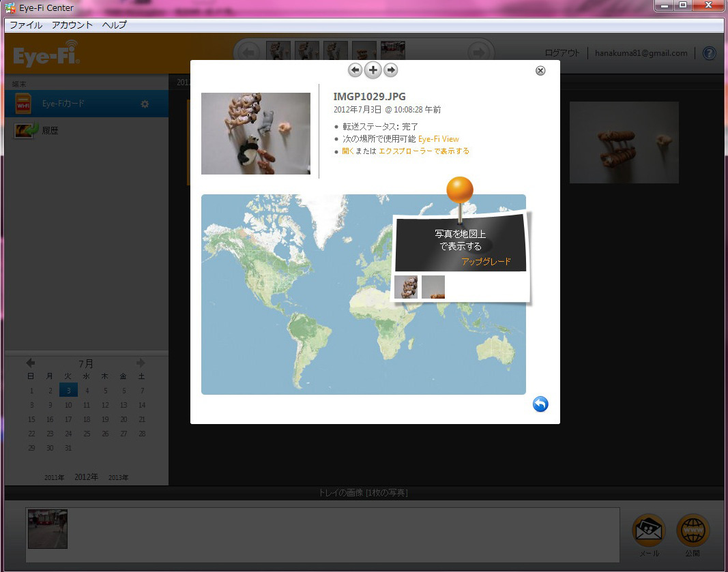Image resolution: width=728 pixels, height=572 pixels.
Task: Go to previous month in calendar
Action: (x=31, y=363)
